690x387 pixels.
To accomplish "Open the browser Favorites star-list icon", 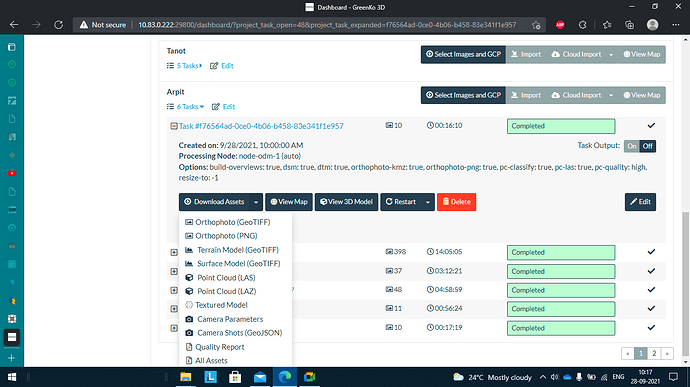I will tap(607, 25).
